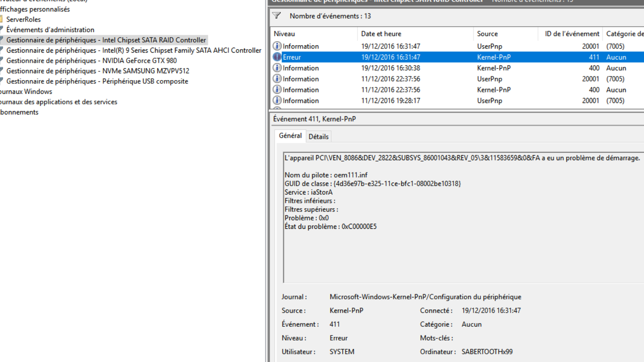Open NVMe SAMSUNG MZVPV512 view
Image resolution: width=644 pixels, height=362 pixels.
tap(98, 71)
